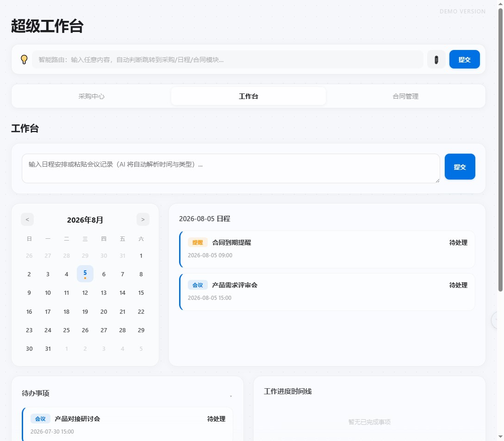Click the vertical page scrollbar thumb
This screenshot has height=441, width=504.
click(500, 150)
